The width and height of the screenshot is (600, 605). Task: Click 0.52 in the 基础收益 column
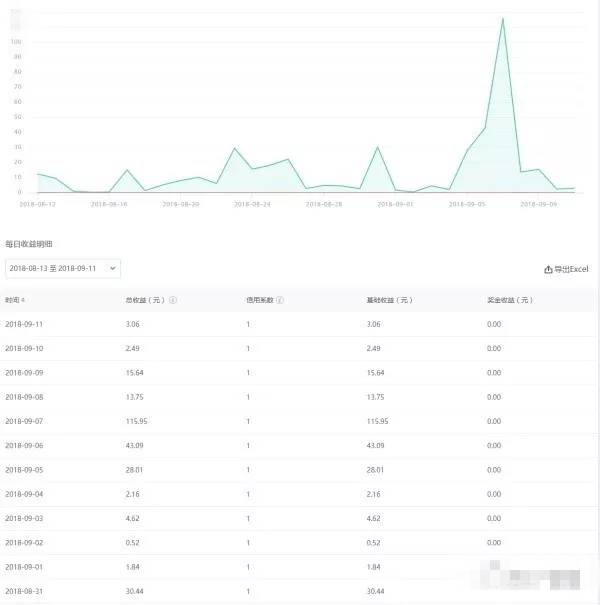(374, 542)
